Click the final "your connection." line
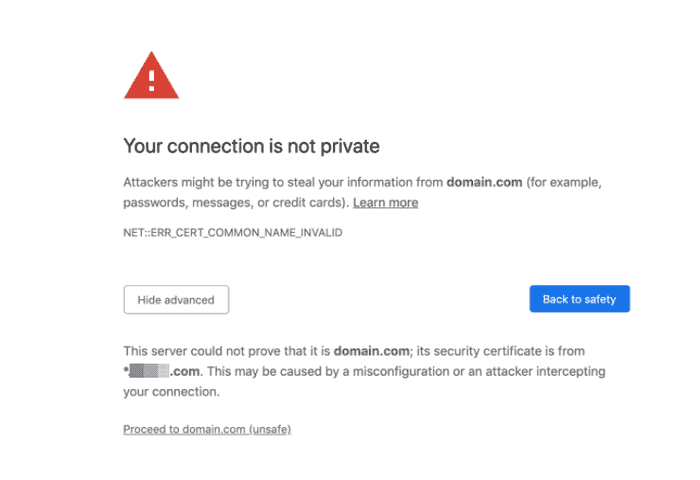Viewport: 700px width, 480px height. [x=171, y=392]
